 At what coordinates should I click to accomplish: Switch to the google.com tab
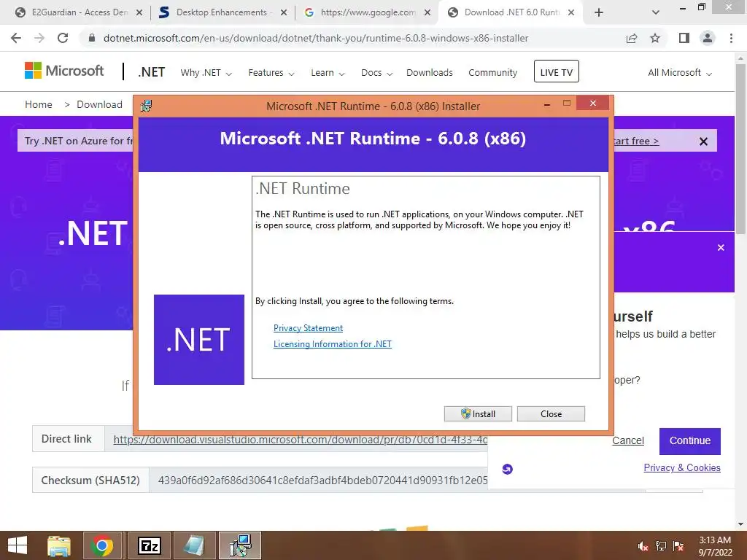(x=367, y=12)
